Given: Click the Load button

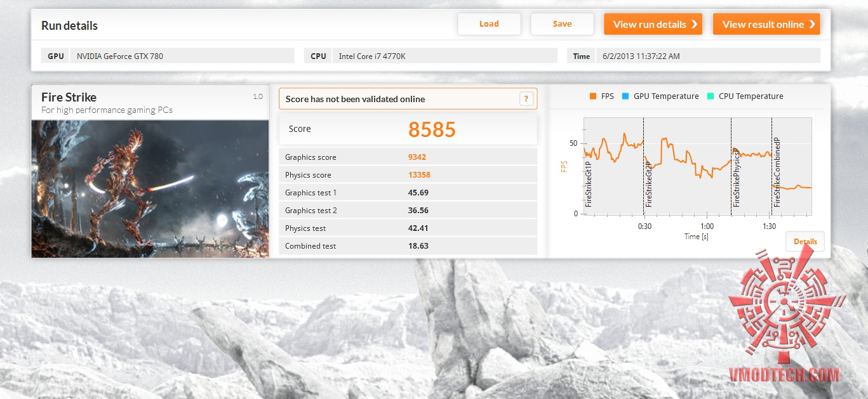Looking at the screenshot, I should [x=489, y=24].
